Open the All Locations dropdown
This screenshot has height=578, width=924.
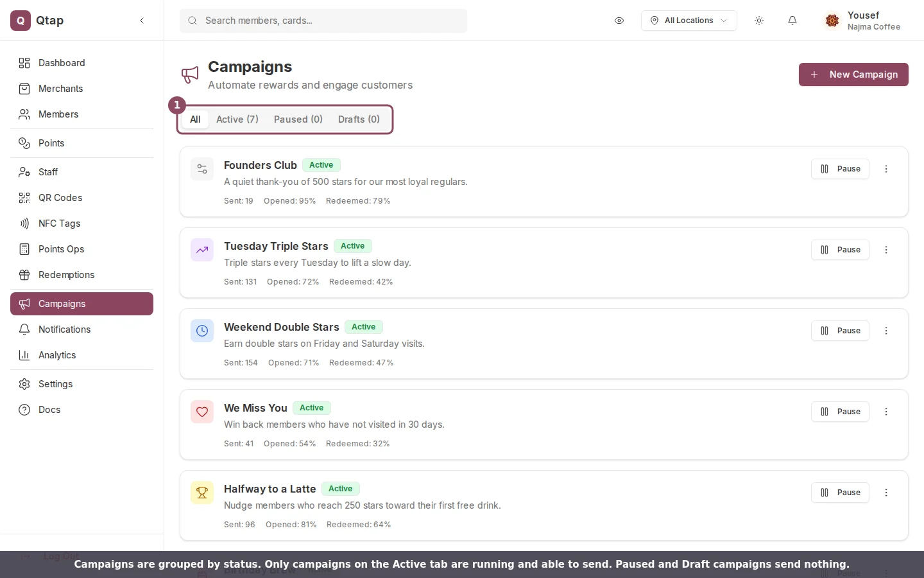pos(689,21)
